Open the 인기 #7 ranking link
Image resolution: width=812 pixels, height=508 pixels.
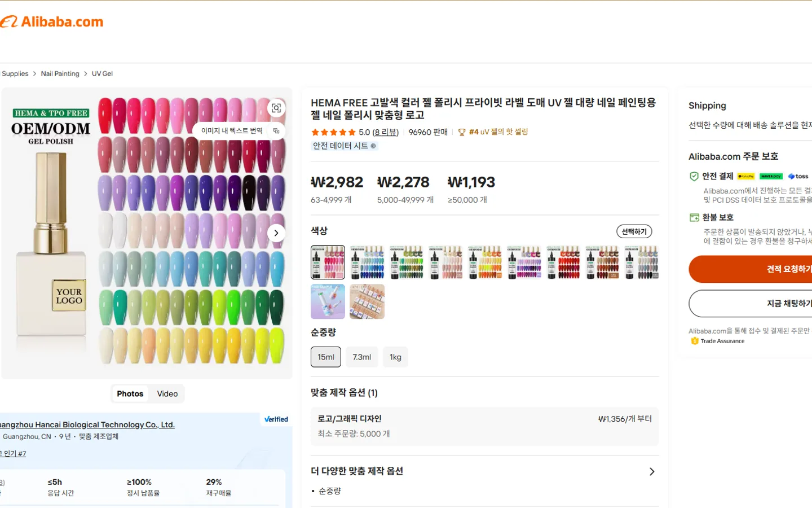(13, 454)
